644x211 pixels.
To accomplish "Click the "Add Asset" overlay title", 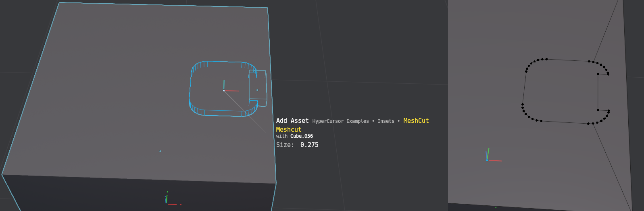I will [x=292, y=121].
